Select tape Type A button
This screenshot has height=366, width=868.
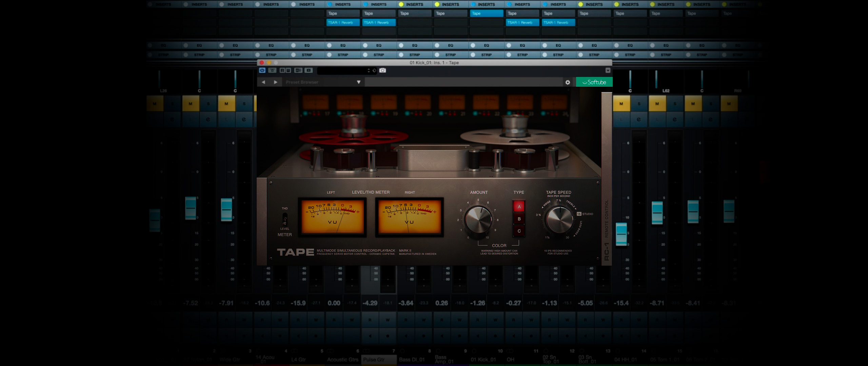[519, 206]
